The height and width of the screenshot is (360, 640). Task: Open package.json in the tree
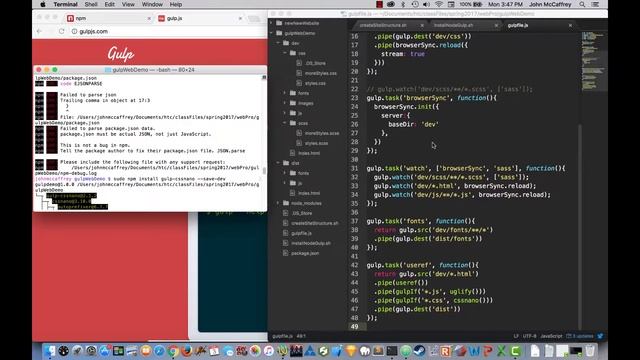tap(305, 253)
